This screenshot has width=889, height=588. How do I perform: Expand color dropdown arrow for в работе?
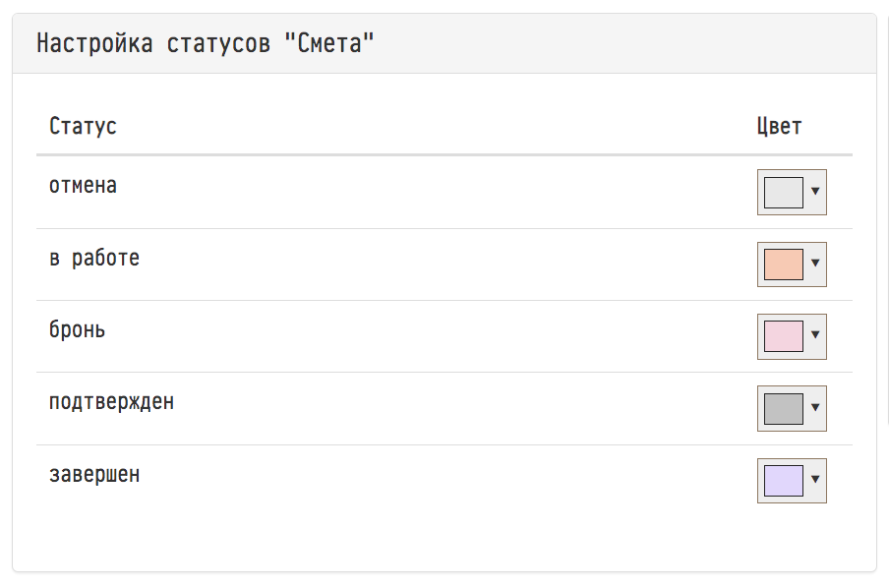(x=815, y=264)
